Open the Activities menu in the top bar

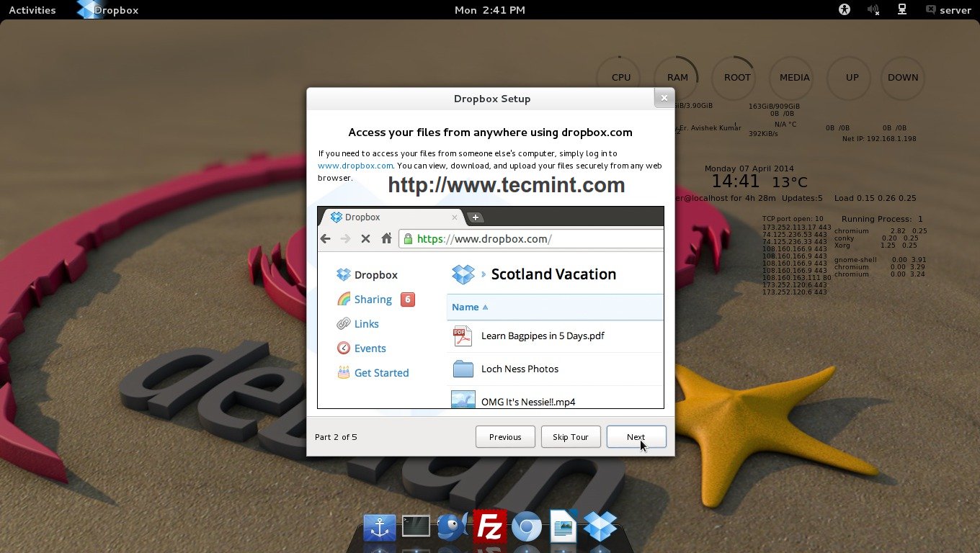pos(32,9)
